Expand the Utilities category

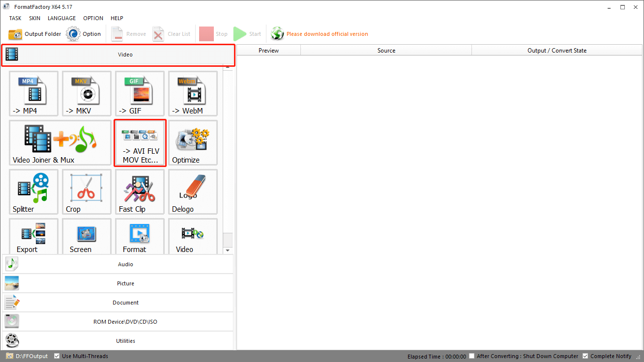pyautogui.click(x=118, y=341)
